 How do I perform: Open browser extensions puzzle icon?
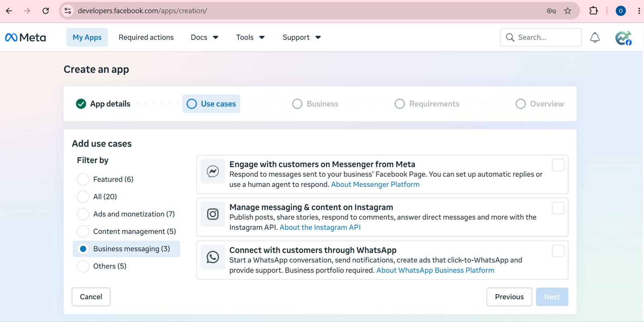click(x=593, y=11)
